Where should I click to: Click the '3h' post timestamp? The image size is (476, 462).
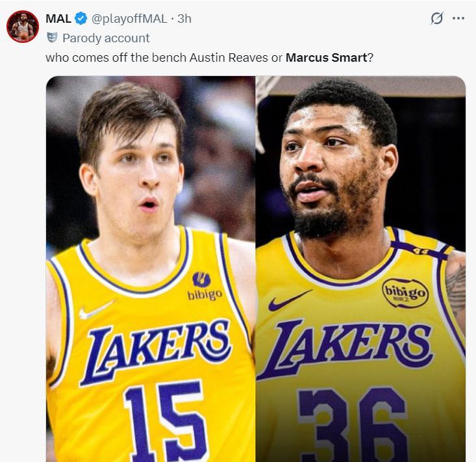click(184, 18)
